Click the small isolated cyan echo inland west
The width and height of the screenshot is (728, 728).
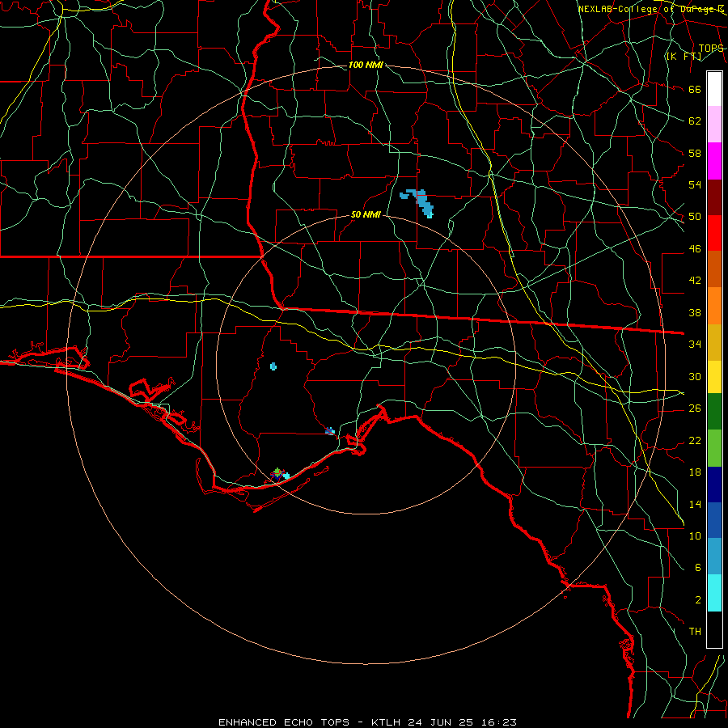[273, 366]
